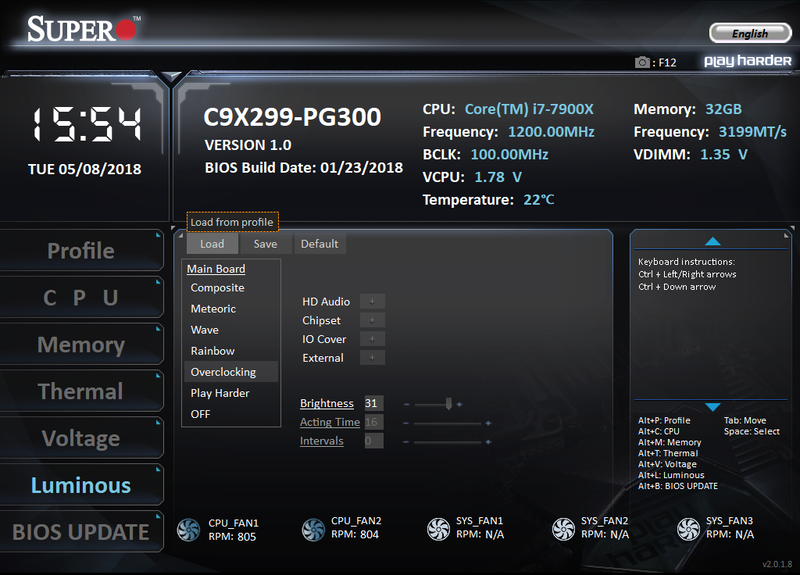Toggle the External lighting zone
This screenshot has height=575, width=800.
(x=372, y=358)
